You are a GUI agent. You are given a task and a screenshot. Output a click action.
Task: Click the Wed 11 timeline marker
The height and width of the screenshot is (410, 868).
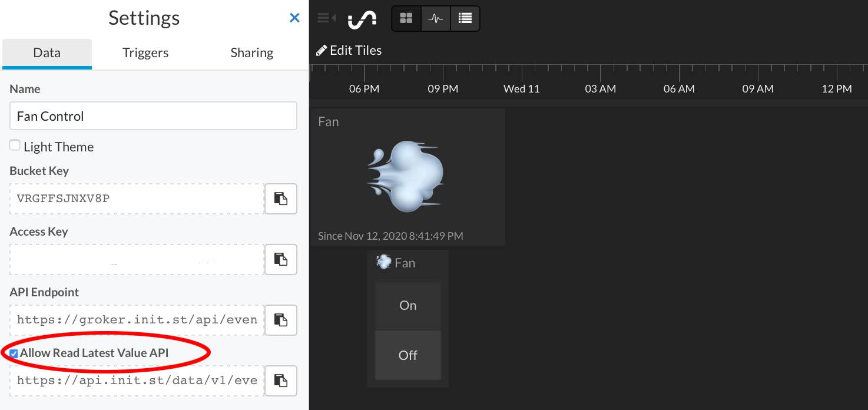pyautogui.click(x=522, y=89)
